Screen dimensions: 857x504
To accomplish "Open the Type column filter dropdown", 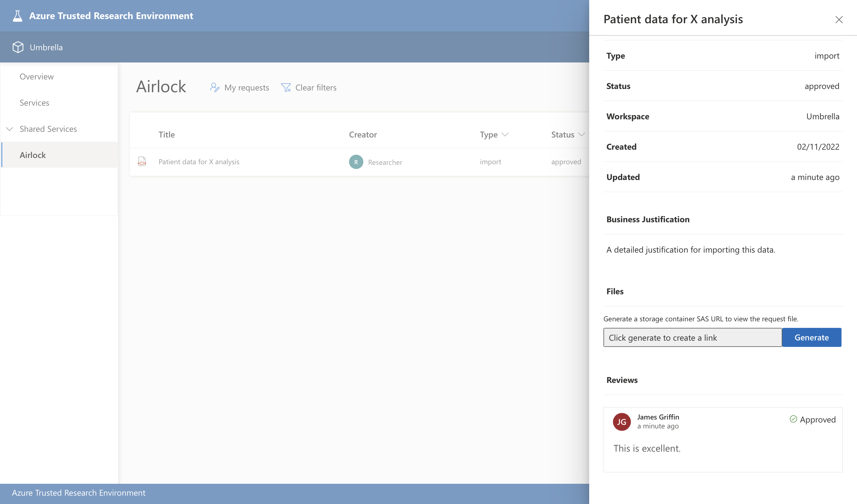I will 505,135.
